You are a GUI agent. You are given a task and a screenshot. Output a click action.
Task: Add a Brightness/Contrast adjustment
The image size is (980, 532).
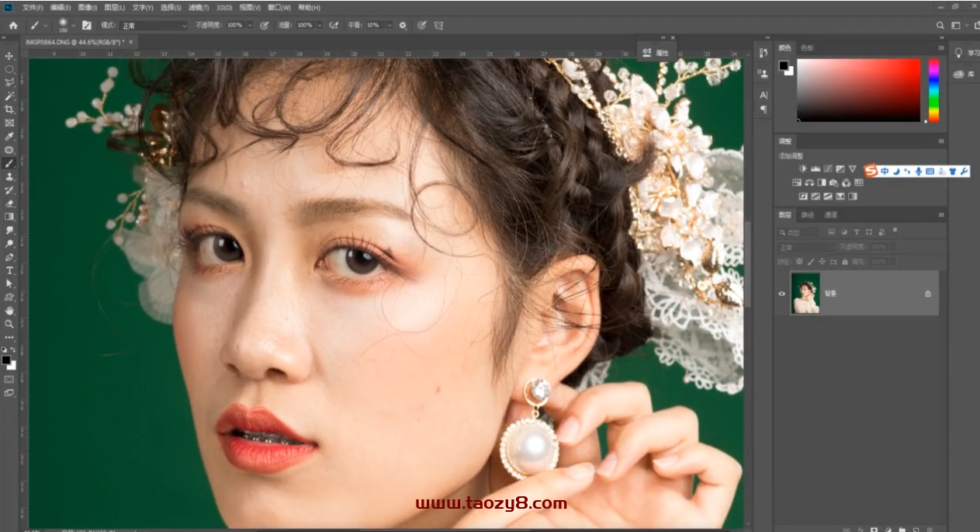[803, 169]
